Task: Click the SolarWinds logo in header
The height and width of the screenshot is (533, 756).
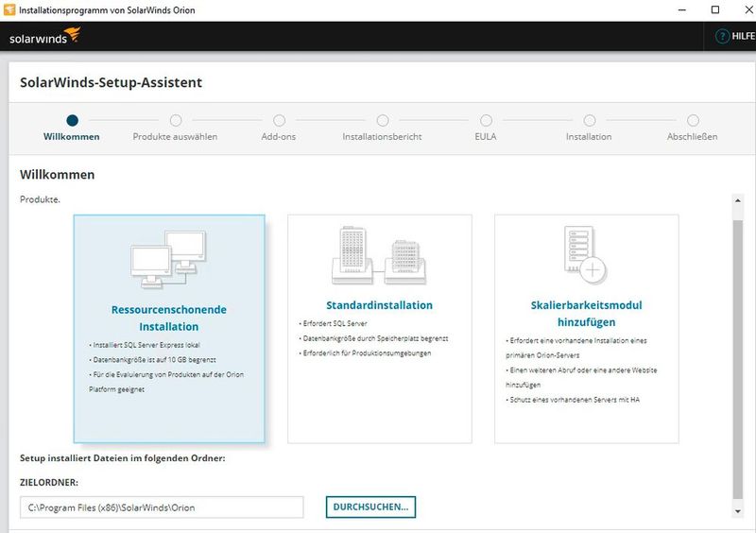Action: pyautogui.click(x=44, y=36)
